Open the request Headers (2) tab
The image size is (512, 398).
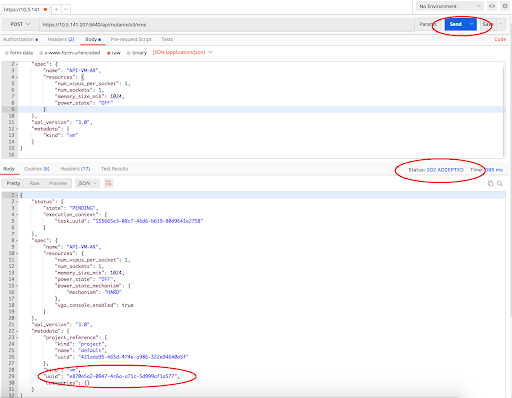61,39
